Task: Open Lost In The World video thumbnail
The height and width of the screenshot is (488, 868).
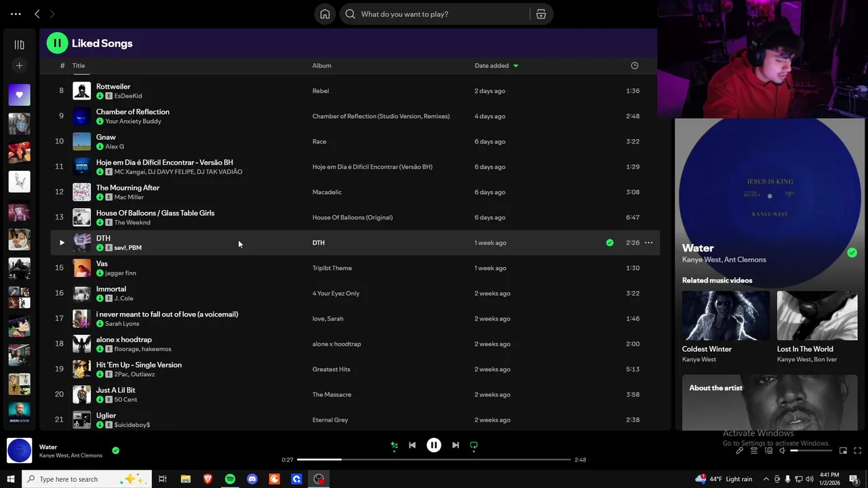Action: click(x=817, y=315)
